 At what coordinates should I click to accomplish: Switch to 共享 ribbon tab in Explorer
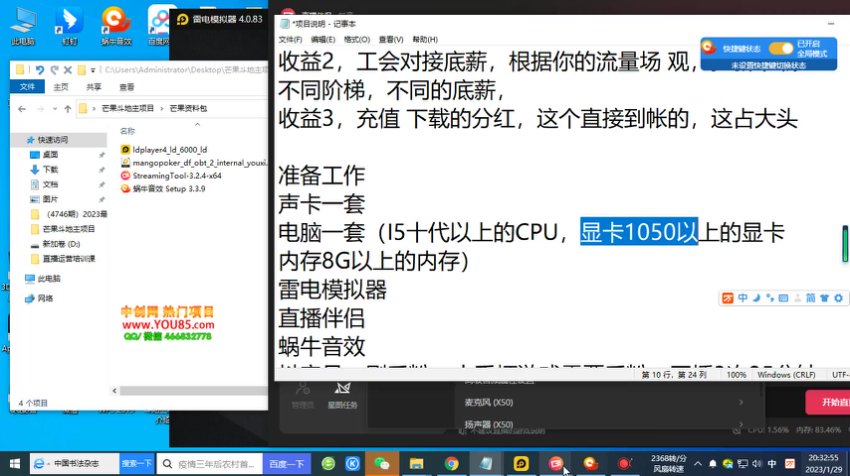pyautogui.click(x=93, y=87)
